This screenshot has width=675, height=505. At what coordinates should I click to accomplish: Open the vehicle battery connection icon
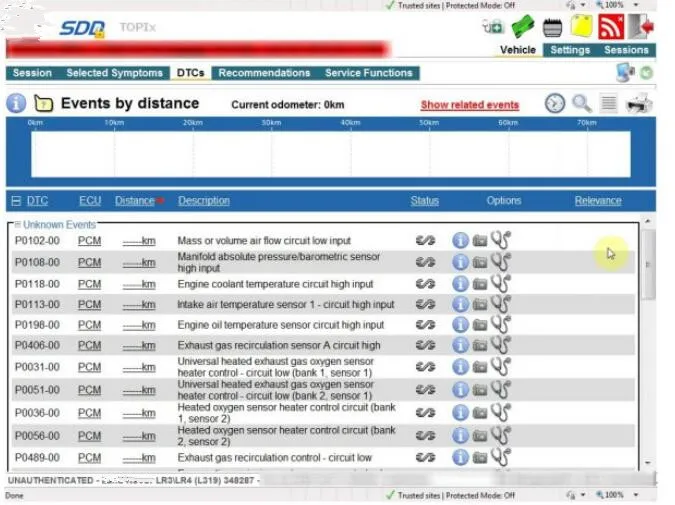click(x=492, y=27)
